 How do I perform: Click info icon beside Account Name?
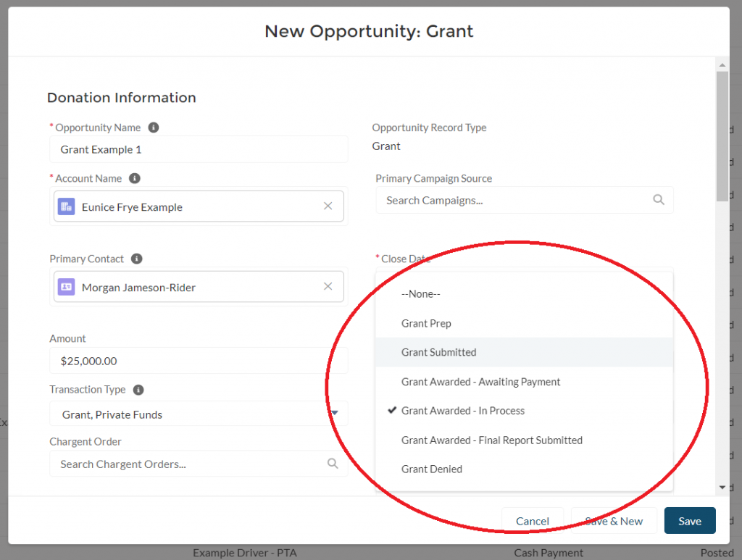(134, 178)
